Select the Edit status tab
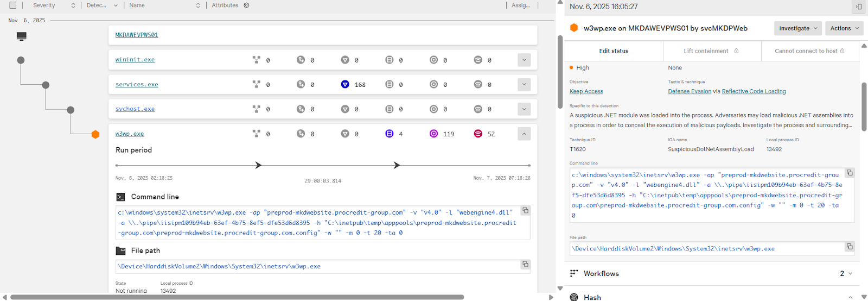This screenshot has height=301, width=868. pos(614,51)
